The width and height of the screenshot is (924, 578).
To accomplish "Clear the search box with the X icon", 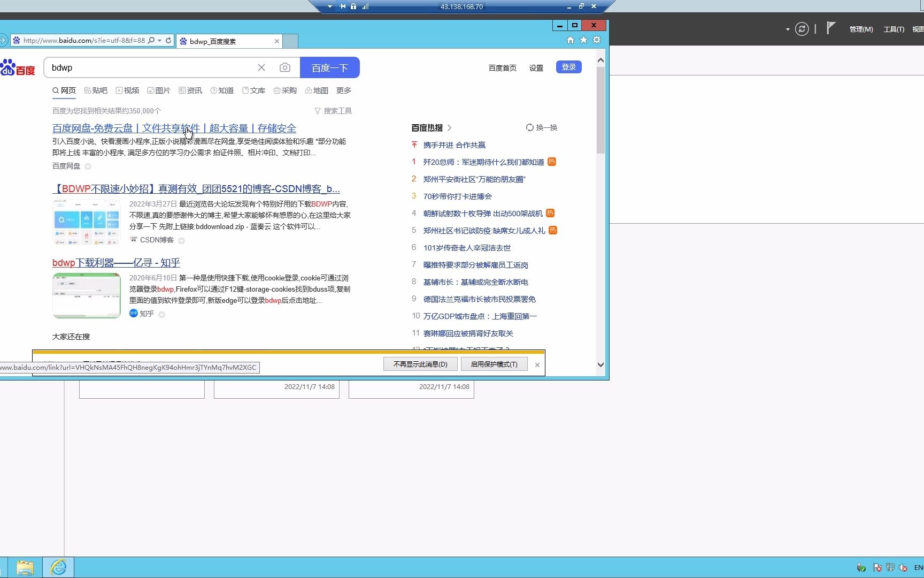I will point(261,67).
